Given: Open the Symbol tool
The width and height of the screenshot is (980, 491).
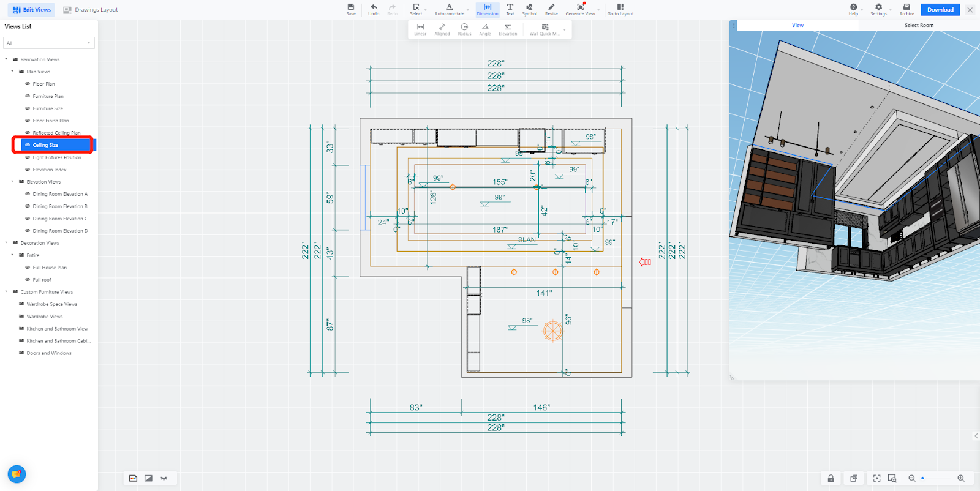Looking at the screenshot, I should (529, 9).
